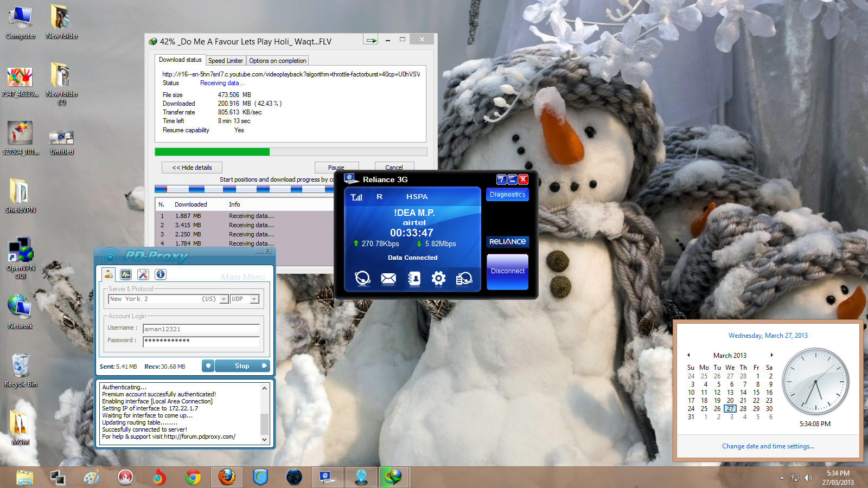Viewport: 868px width, 488px height.
Task: Open PD-Proxy about info icon
Action: 161,274
